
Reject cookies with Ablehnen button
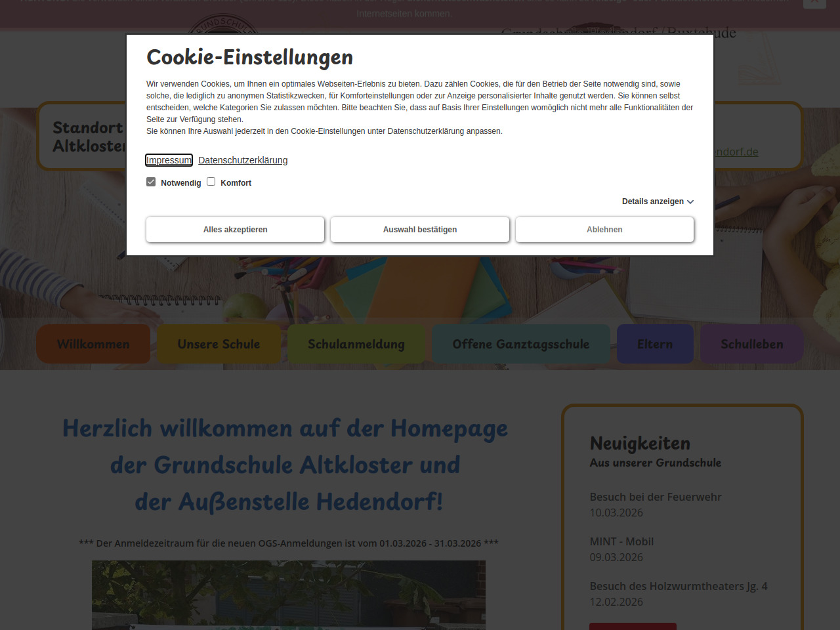604,230
